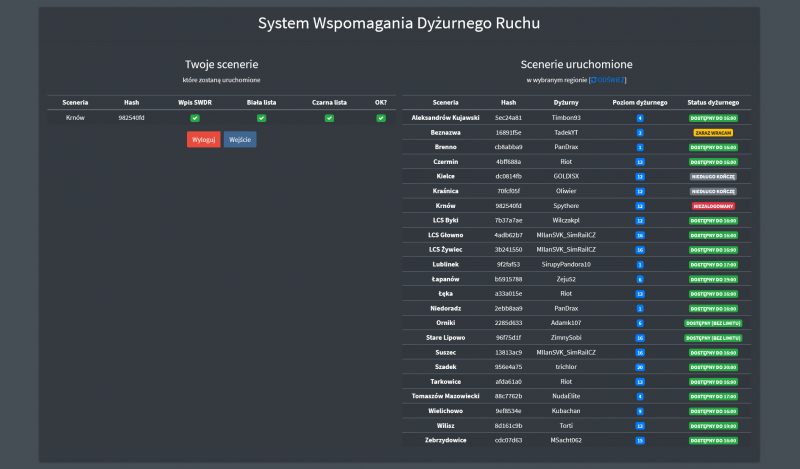Click the Wpis SWDR green checkmark for Krnów

click(195, 118)
